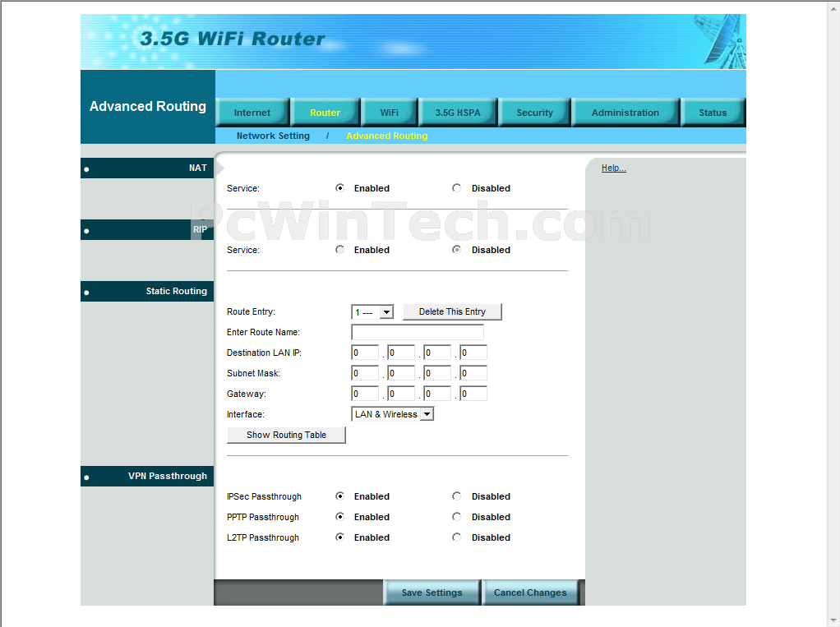Viewport: 840px width, 627px height.
Task: Enable PPTP Passthrough
Action: coord(339,517)
